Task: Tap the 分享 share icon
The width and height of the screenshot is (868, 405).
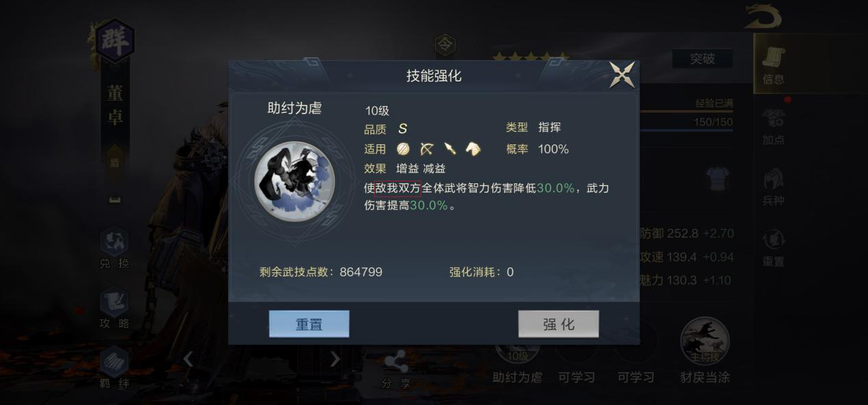Action: pos(396,370)
